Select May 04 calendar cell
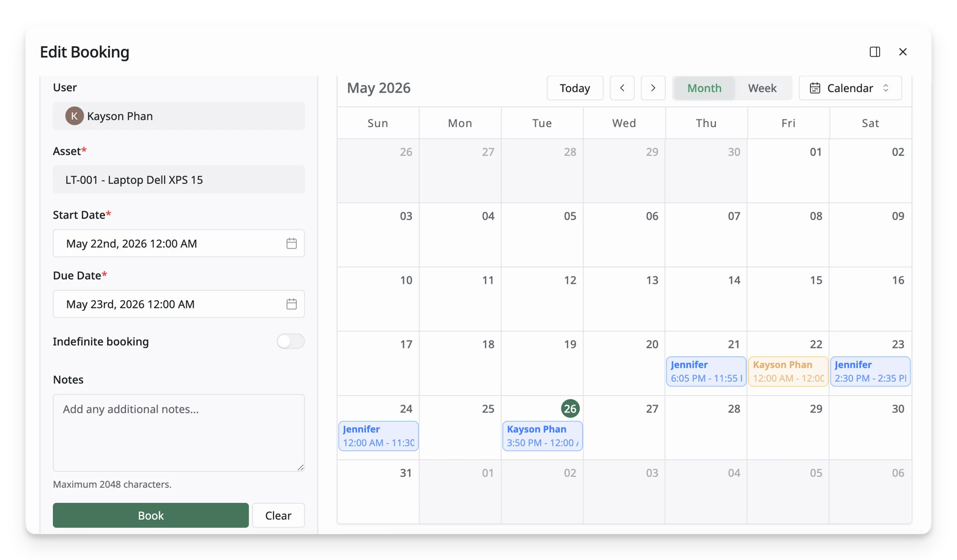Viewport: 957px width, 560px height. pyautogui.click(x=460, y=235)
